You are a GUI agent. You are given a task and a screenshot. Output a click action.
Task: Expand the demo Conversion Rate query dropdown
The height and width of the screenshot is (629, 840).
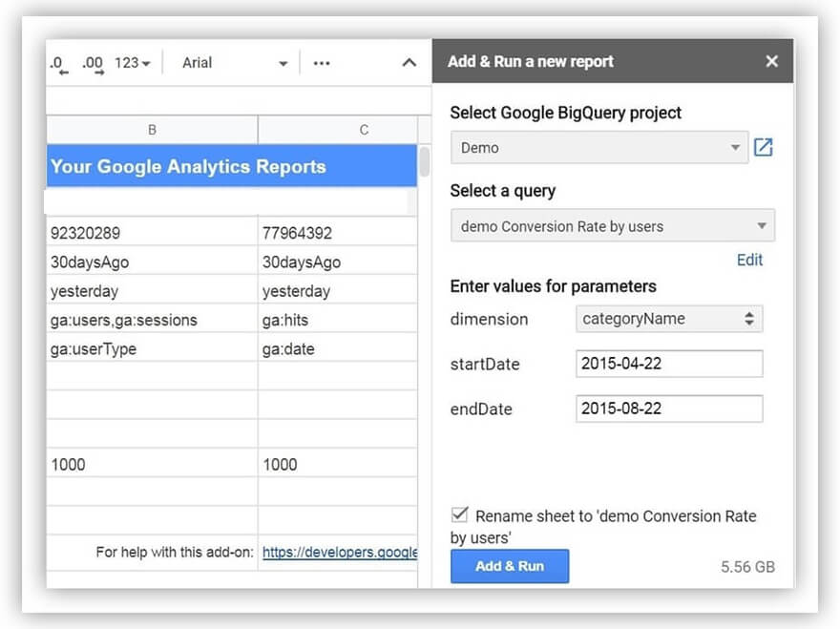[612, 226]
